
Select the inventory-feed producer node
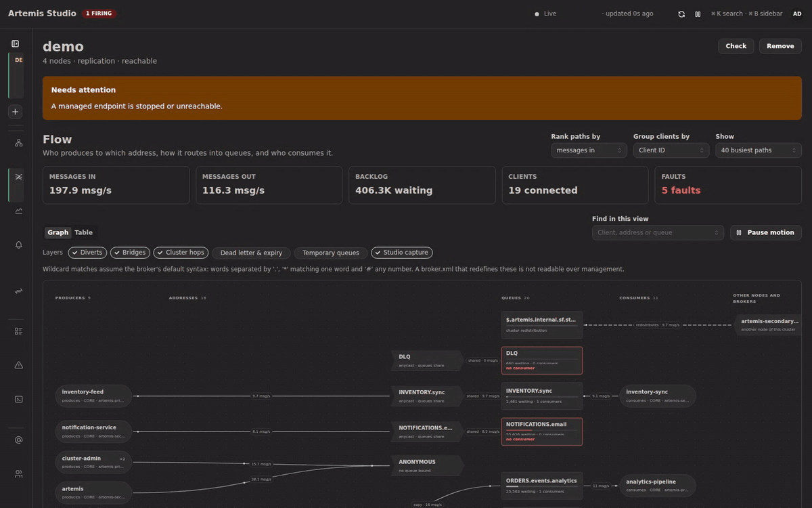94,396
